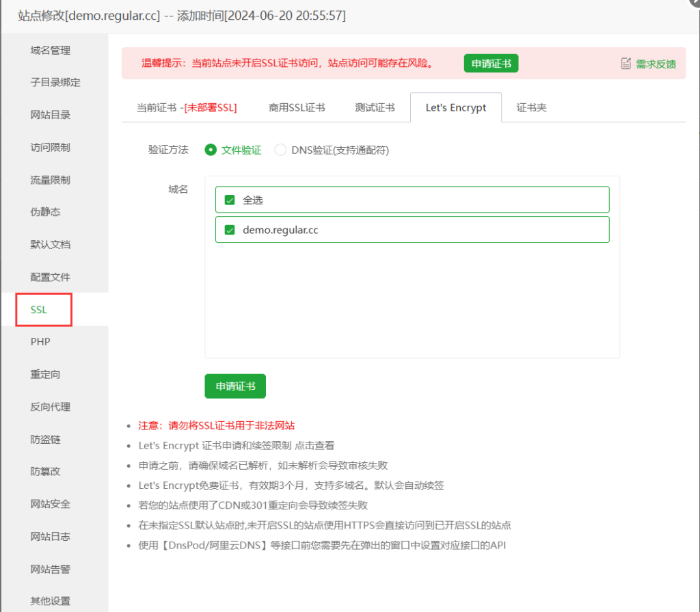Image resolution: width=700 pixels, height=612 pixels.
Task: Uncheck the demo.regular.cc domain checkbox
Action: (230, 230)
